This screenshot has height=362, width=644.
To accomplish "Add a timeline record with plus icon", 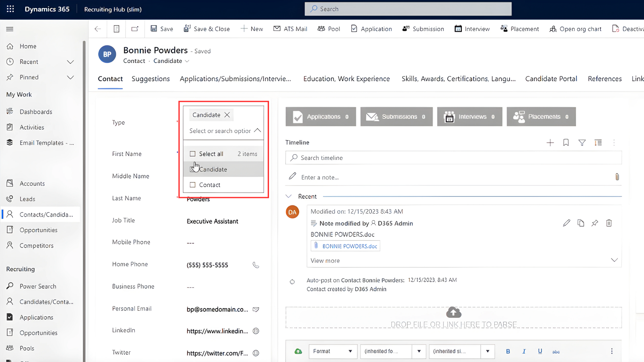I will tap(550, 143).
